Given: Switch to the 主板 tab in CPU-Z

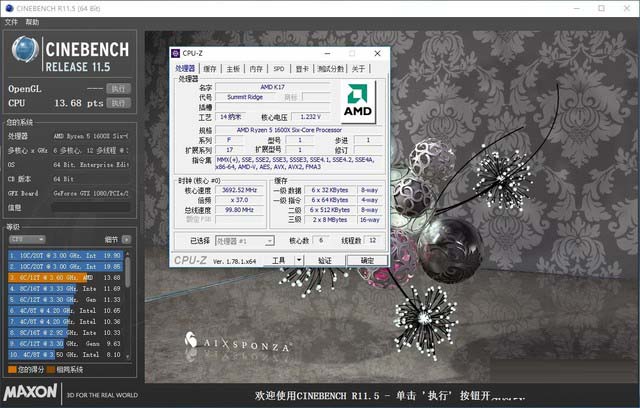Looking at the screenshot, I should click(233, 69).
